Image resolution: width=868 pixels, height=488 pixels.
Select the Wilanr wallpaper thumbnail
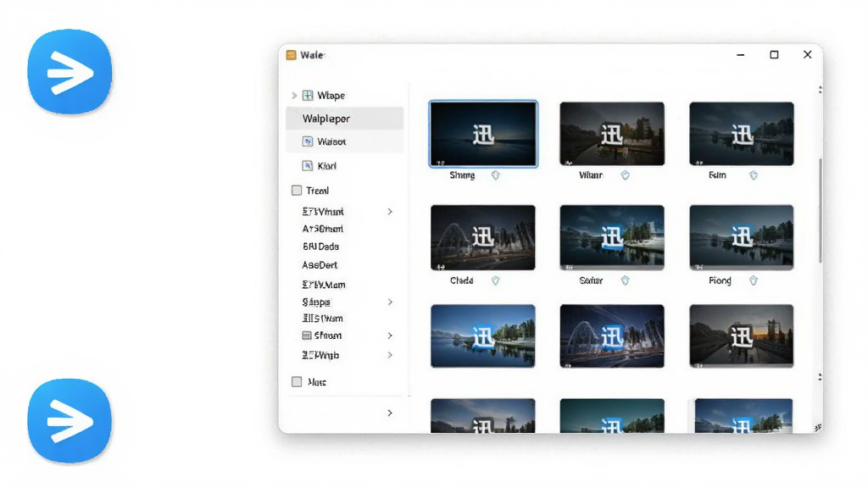coord(612,134)
